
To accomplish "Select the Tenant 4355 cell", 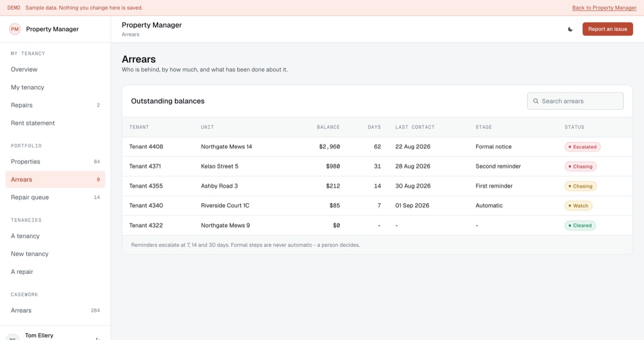I will pyautogui.click(x=146, y=186).
